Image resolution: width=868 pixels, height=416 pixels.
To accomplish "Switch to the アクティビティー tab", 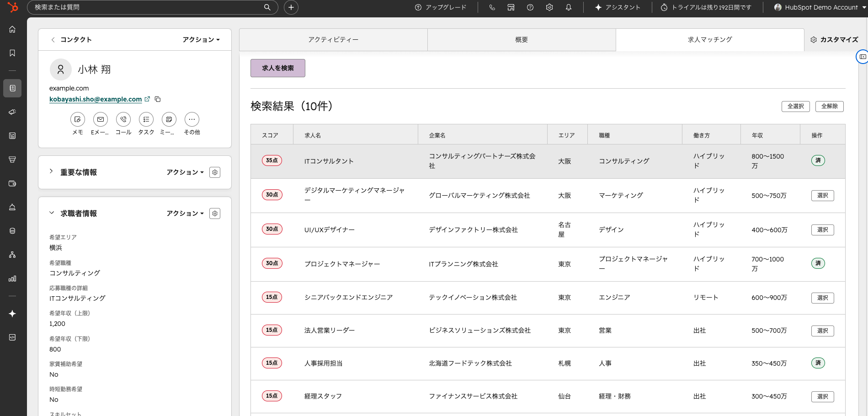I will point(333,40).
